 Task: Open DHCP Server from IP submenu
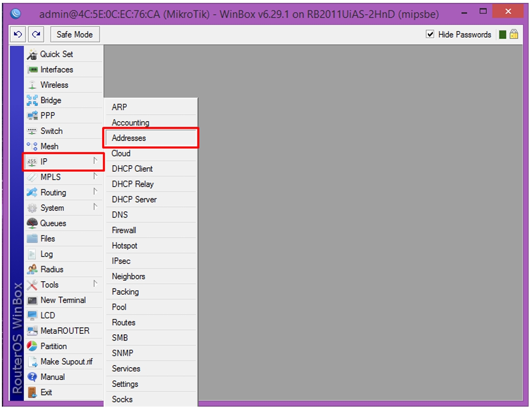pos(151,199)
